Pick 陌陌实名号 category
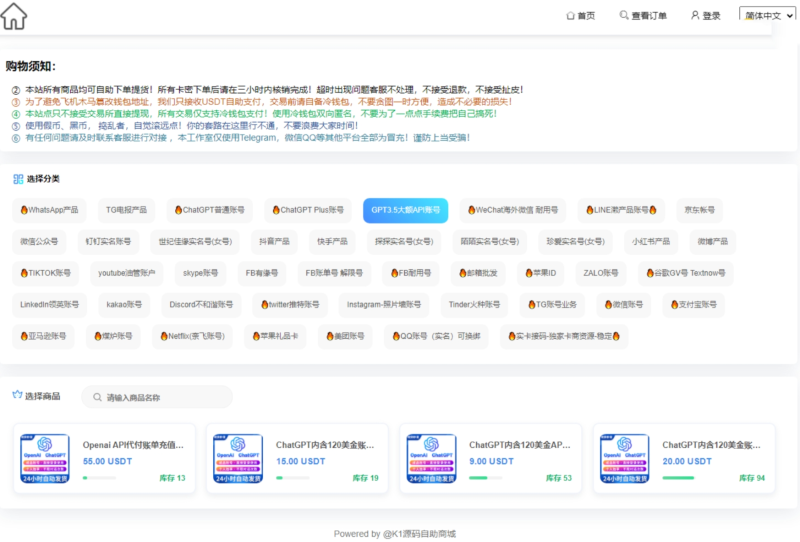Viewport: 800px width, 542px height. coord(490,242)
